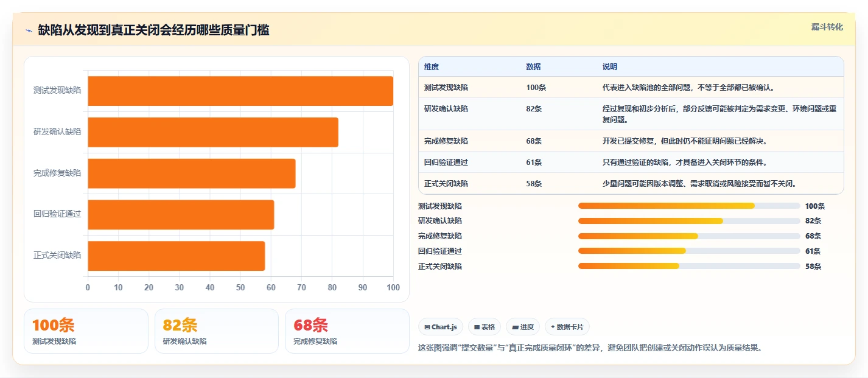This screenshot has height=378, width=868.
Task: Click the chart title 缺陷从发现到真正关闭会经历哪些质量门槛
Action: 153,30
